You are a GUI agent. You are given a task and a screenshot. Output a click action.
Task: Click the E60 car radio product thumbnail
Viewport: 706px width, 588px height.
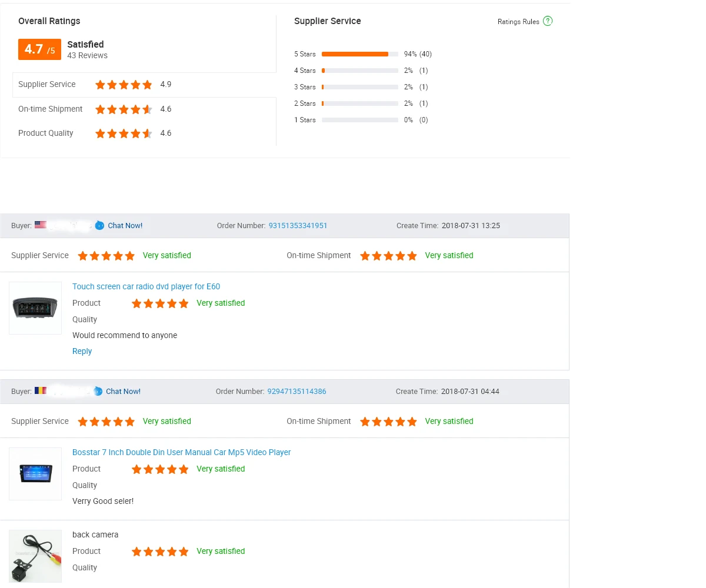coord(35,308)
